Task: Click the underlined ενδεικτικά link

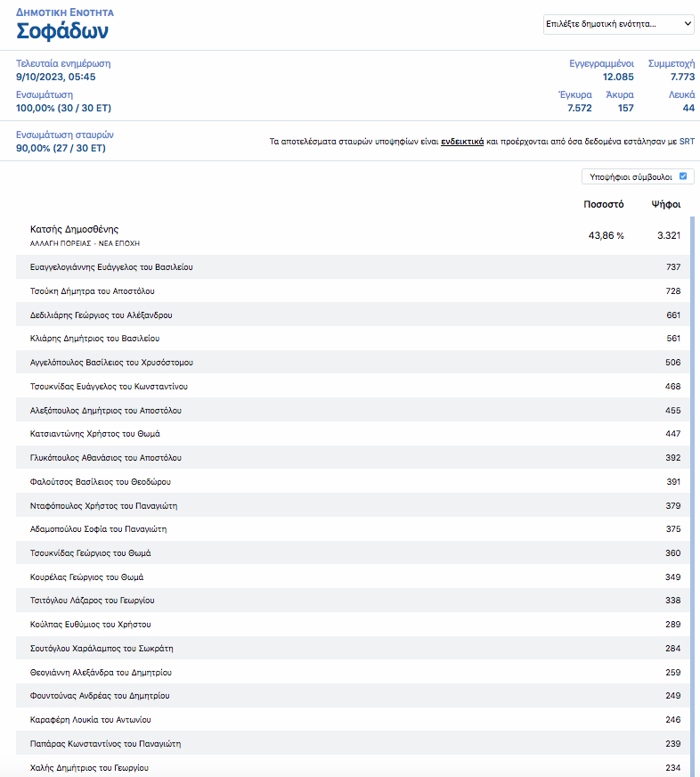Action: [462, 142]
